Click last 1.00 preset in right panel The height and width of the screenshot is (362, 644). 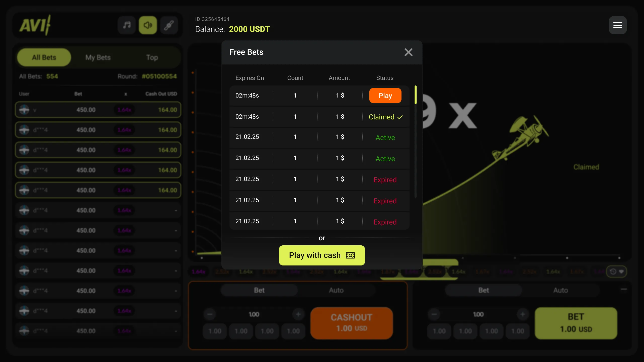(x=518, y=331)
